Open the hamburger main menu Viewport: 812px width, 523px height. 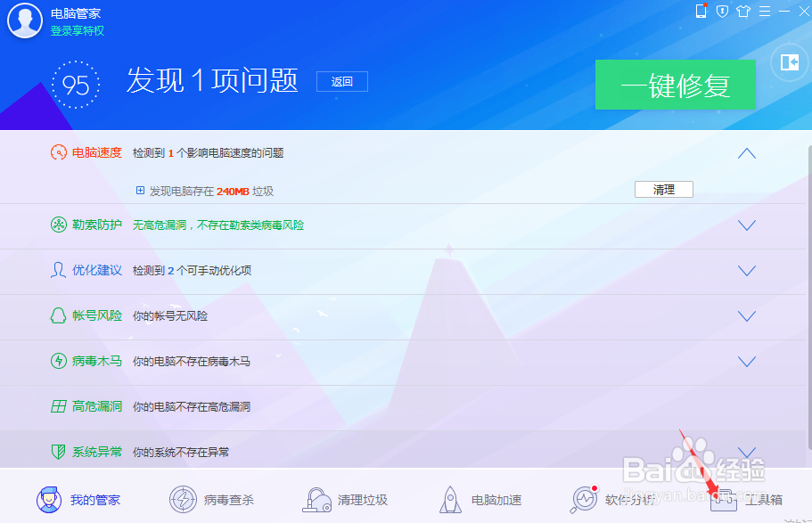tap(765, 12)
